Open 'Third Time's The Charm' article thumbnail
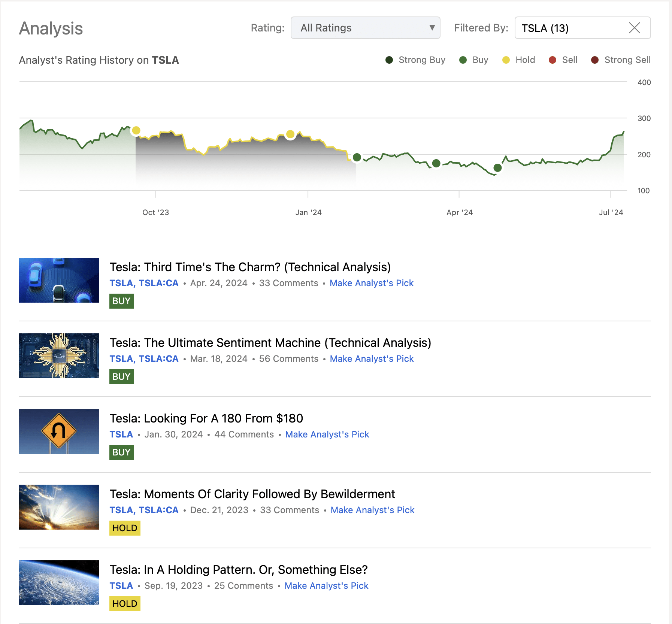Viewport: 672px width, 624px height. [x=59, y=280]
